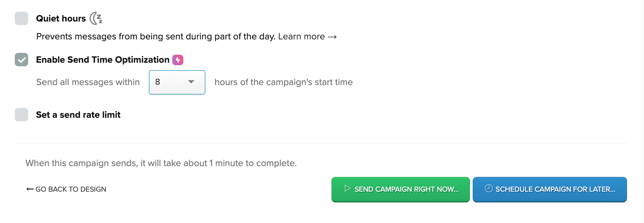644x223 pixels.
Task: Click the campaign completion time estimate text
Action: [x=161, y=163]
